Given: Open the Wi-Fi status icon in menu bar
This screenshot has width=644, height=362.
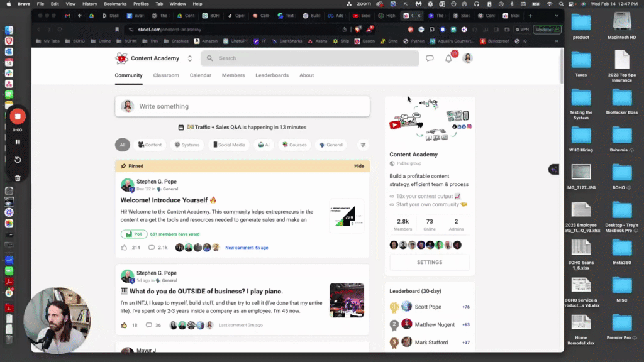Looking at the screenshot, I should click(x=549, y=4).
